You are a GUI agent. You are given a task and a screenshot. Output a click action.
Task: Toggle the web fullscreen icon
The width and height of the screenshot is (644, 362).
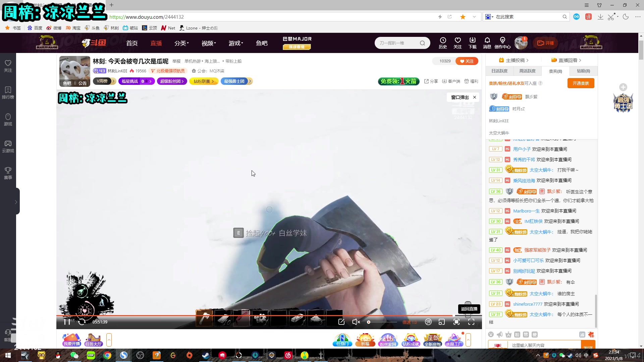[457, 322]
